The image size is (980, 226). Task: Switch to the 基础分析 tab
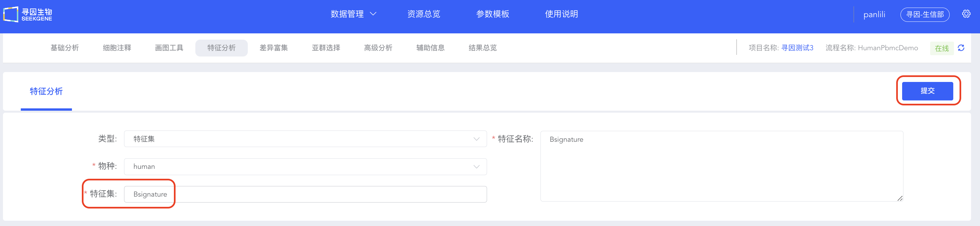pos(65,48)
